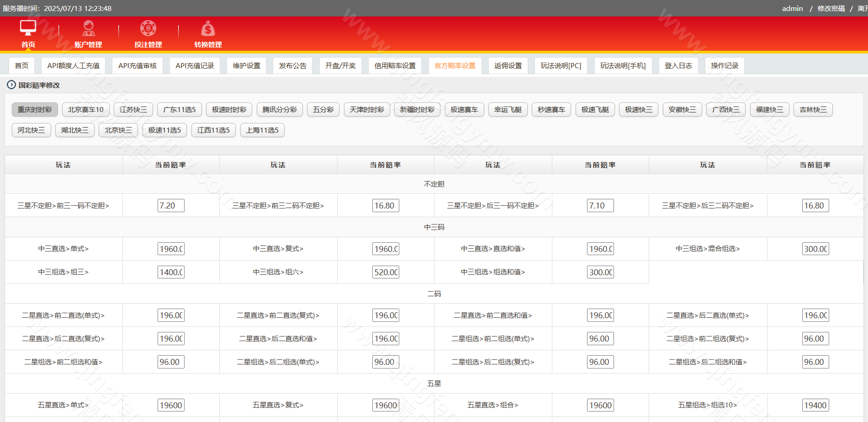The height and width of the screenshot is (422, 868).
Task: Select 上海11选5 lottery button
Action: pyautogui.click(x=262, y=130)
